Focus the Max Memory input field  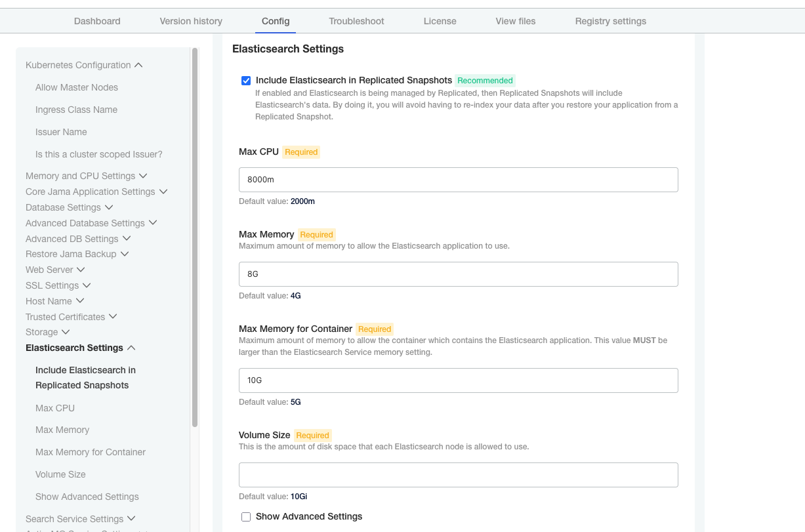tap(458, 274)
